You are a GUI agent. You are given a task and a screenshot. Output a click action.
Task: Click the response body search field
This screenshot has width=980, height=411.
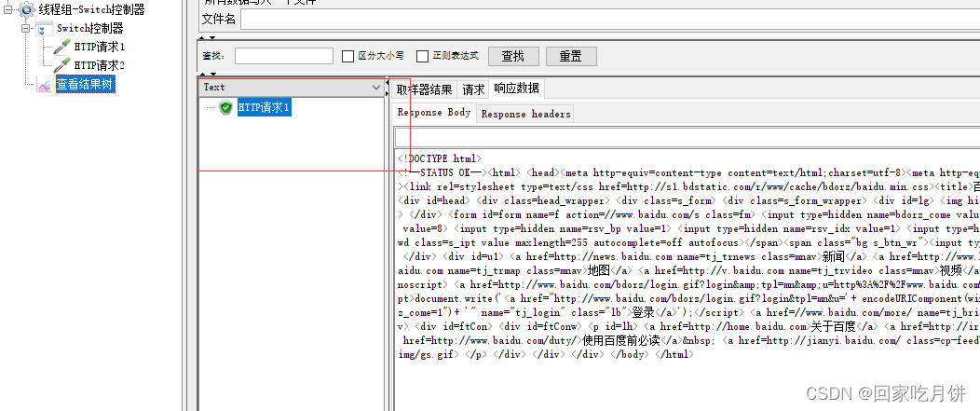(687, 138)
